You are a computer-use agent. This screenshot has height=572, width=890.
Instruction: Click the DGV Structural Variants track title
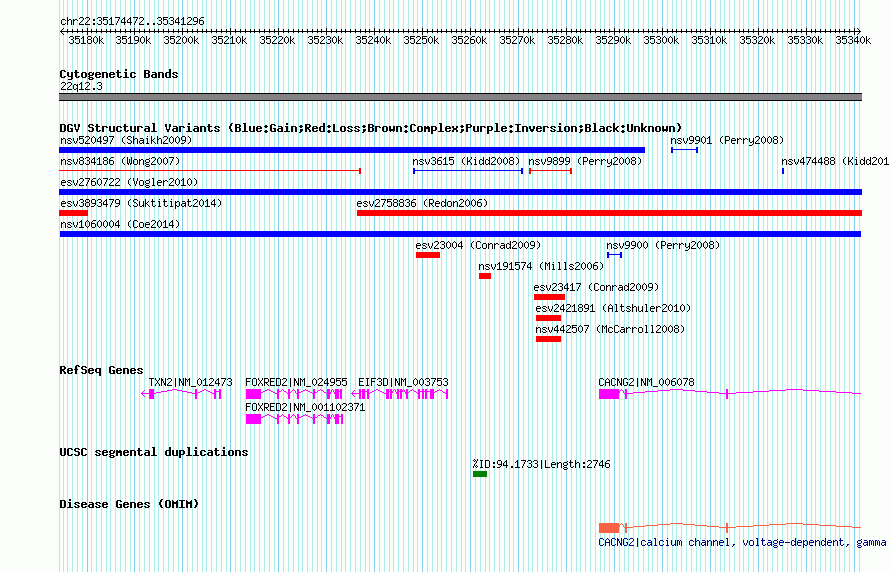coord(371,128)
